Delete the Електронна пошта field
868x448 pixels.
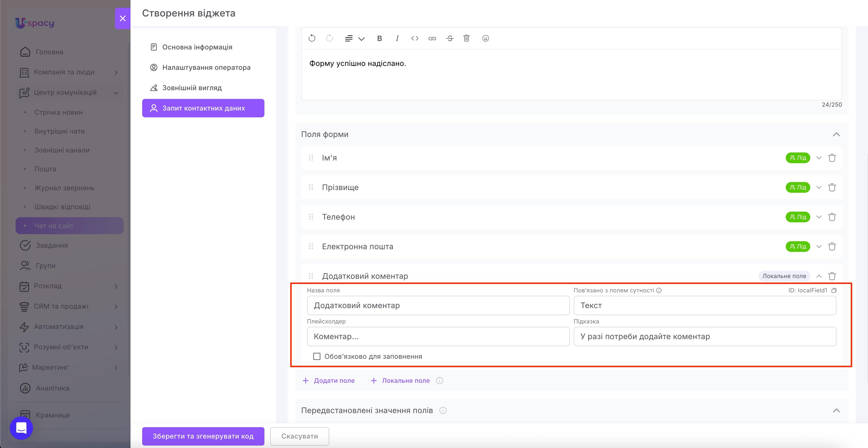point(832,247)
